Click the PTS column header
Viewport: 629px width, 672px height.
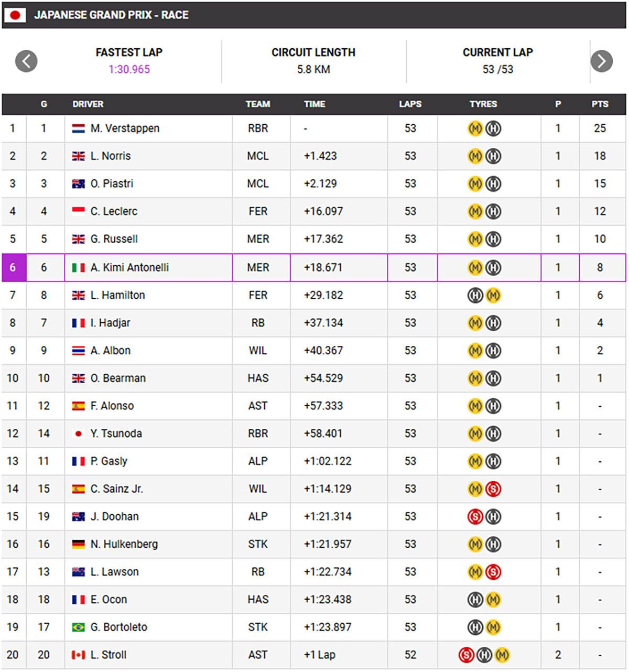pyautogui.click(x=600, y=104)
